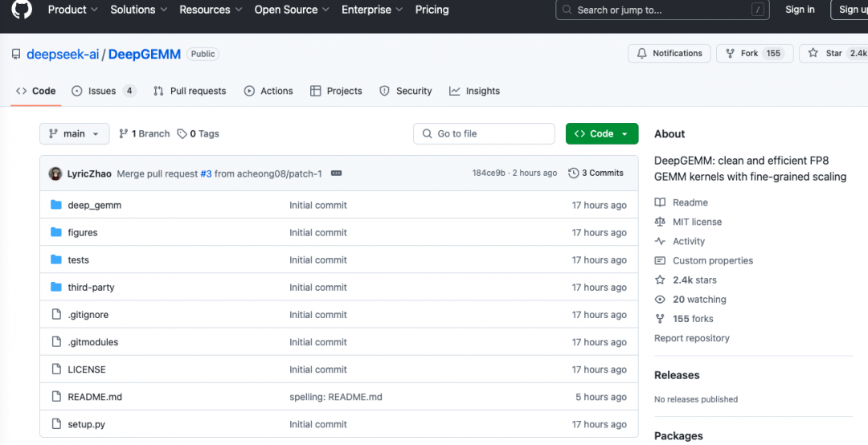Expand the Open Source menu

click(291, 10)
